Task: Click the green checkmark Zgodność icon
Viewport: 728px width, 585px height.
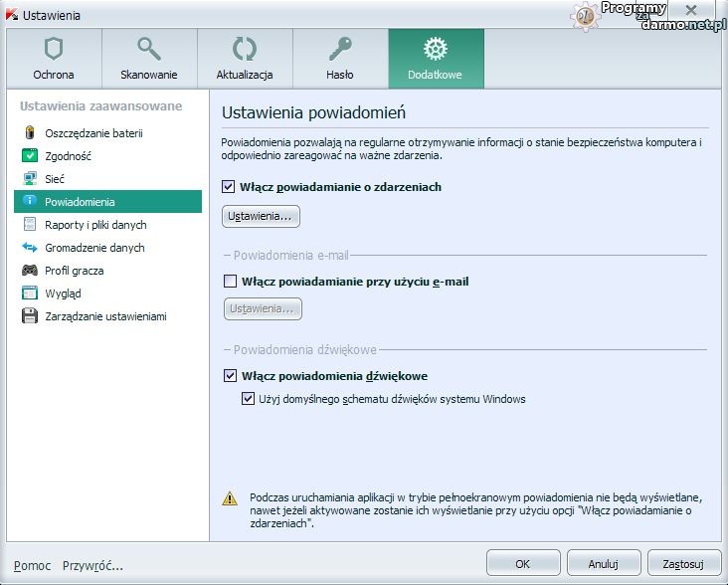Action: click(x=30, y=155)
